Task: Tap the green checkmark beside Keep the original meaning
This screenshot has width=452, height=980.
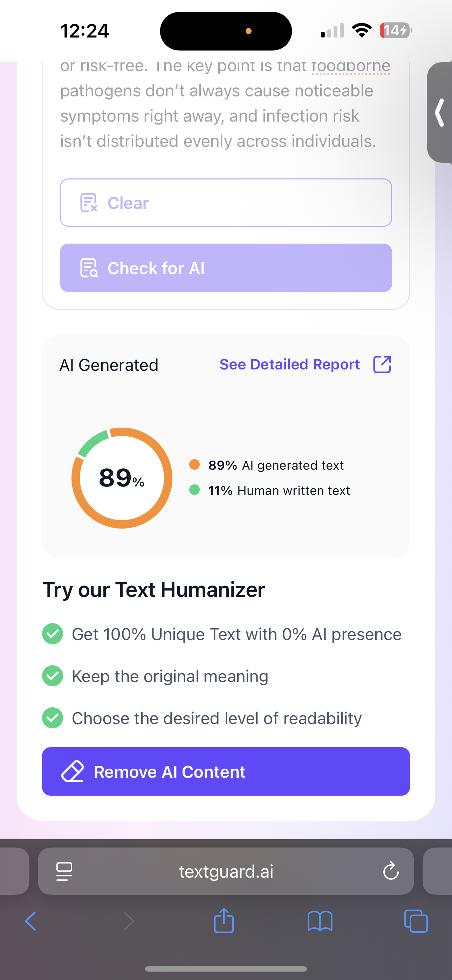Action: (x=53, y=676)
